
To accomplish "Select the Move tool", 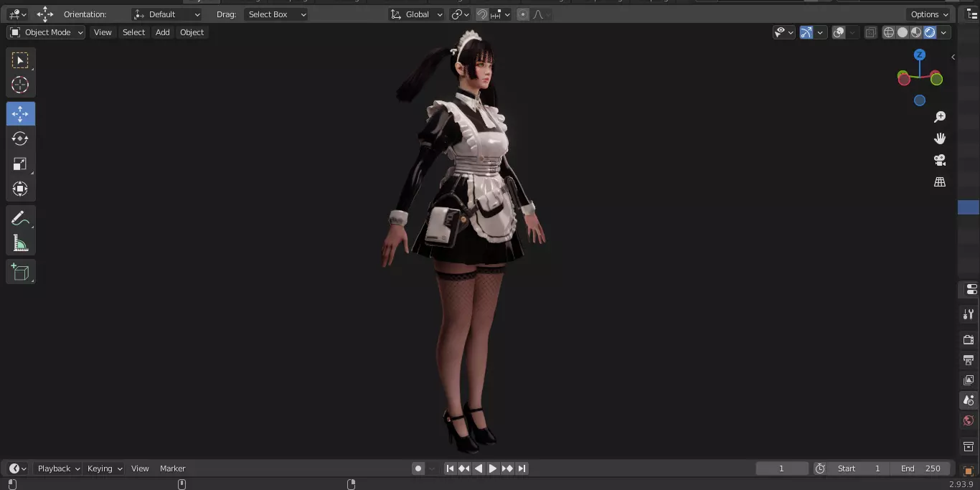I will pyautogui.click(x=20, y=114).
